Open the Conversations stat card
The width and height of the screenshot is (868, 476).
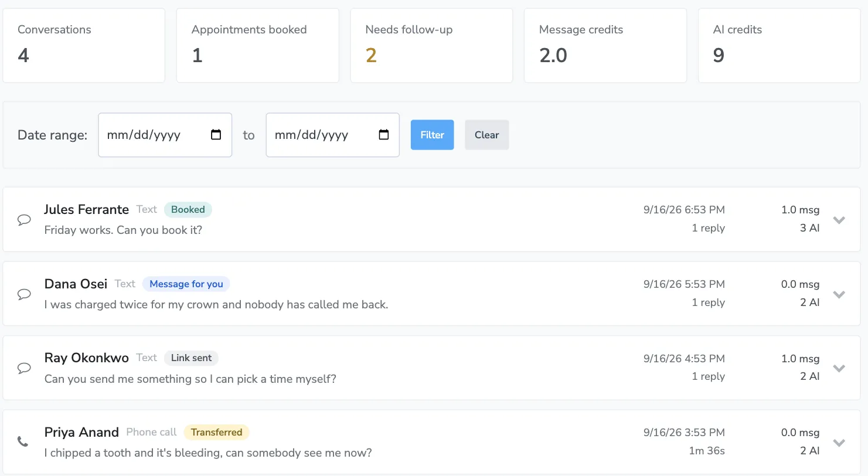84,45
